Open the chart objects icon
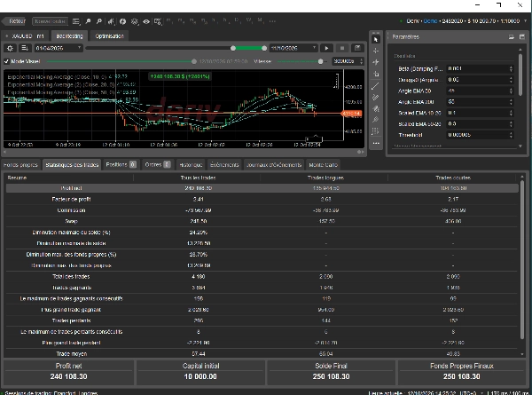The width and height of the screenshot is (532, 395). tap(135, 21)
